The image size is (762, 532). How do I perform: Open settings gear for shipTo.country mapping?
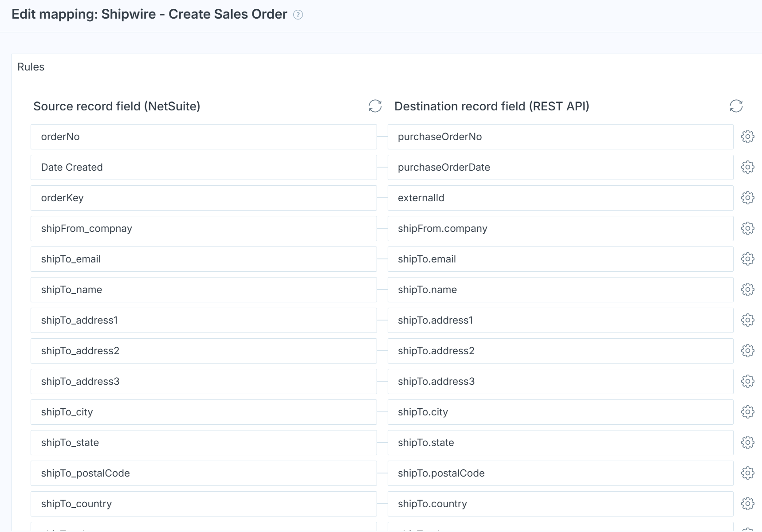[747, 504]
